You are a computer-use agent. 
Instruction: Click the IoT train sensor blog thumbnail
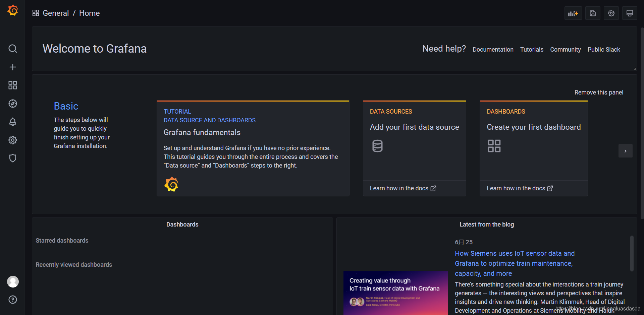[396, 293]
